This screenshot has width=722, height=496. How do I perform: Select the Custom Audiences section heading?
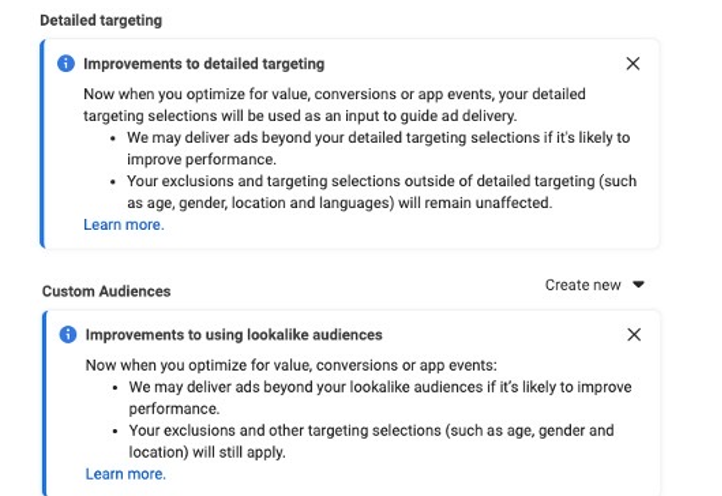(x=106, y=291)
